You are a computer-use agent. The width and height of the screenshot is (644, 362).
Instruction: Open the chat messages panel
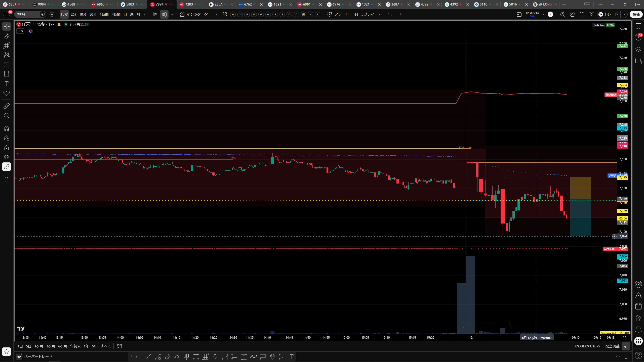638,61
